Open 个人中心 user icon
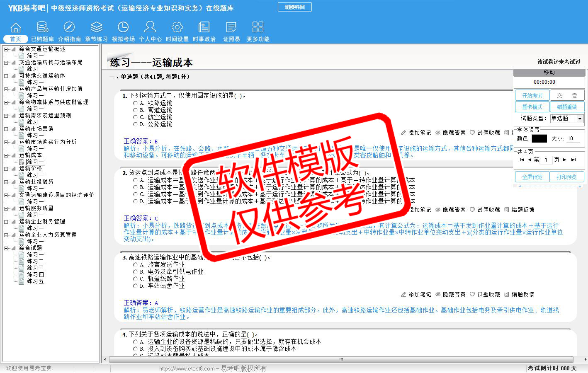588x373 pixels. click(x=150, y=28)
